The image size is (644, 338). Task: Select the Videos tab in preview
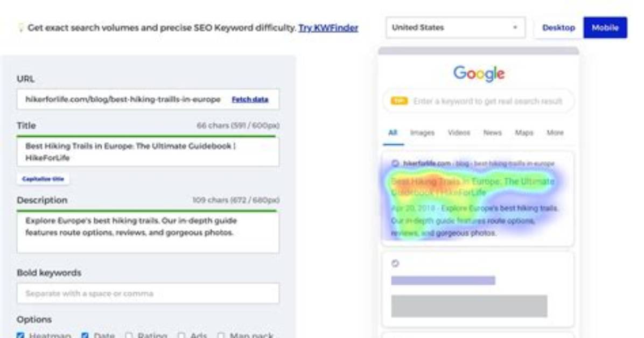point(459,132)
